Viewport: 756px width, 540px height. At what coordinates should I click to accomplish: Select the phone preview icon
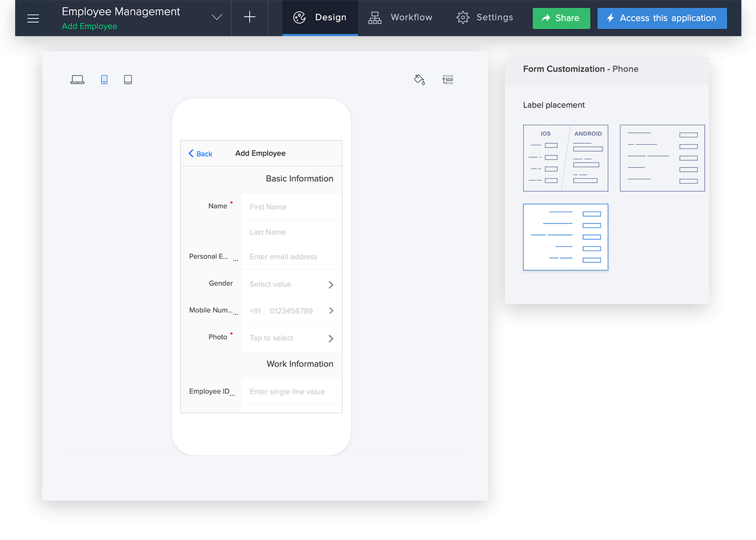104,80
